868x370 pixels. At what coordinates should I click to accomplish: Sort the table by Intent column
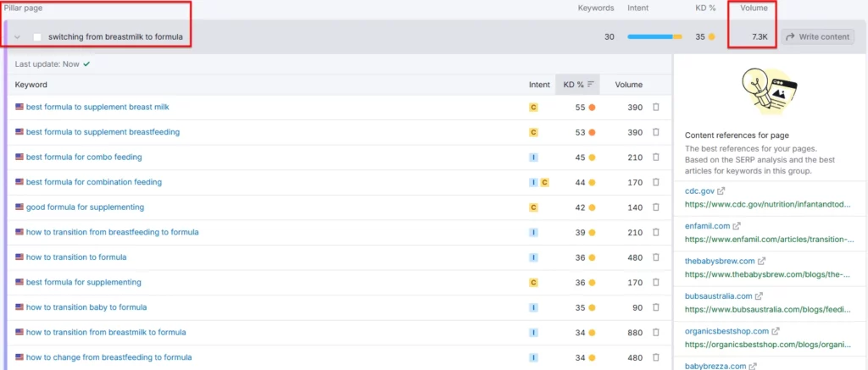click(x=539, y=85)
